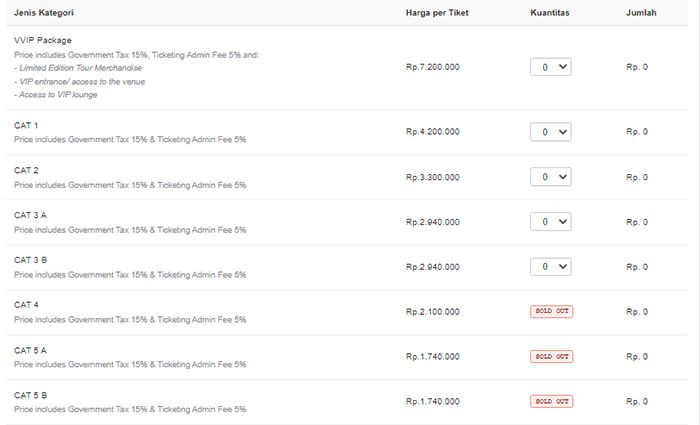Select the VVIP Package category title
The height and width of the screenshot is (425, 700).
pyautogui.click(x=43, y=41)
